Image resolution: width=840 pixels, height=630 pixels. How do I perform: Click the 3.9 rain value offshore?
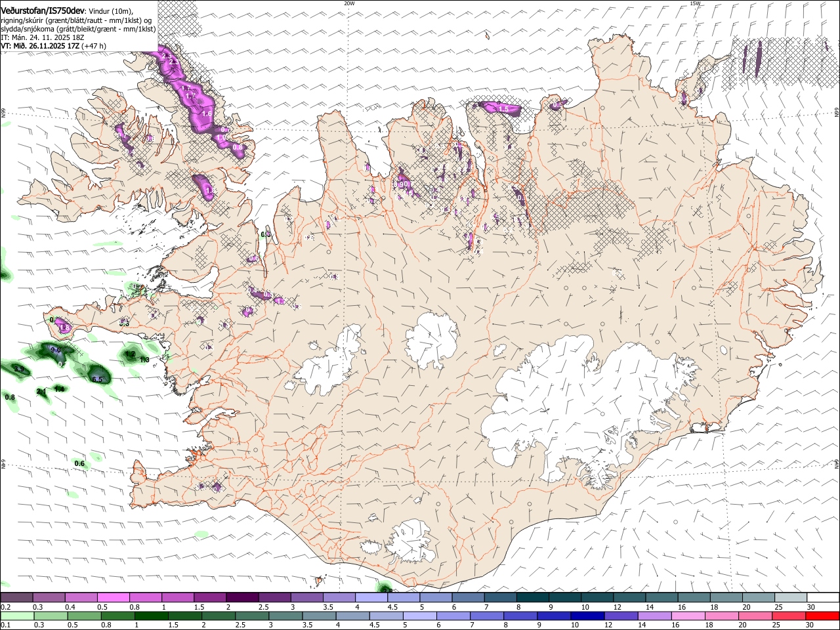19,370
